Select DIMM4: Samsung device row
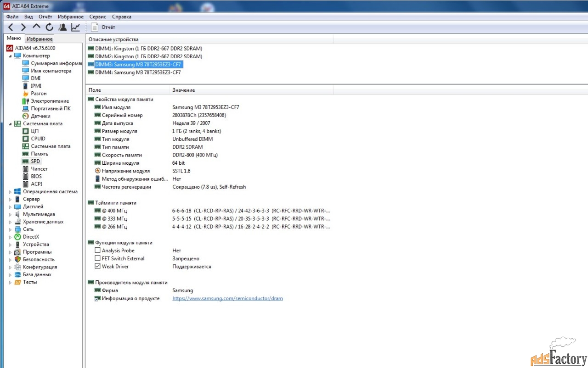588x368 pixels. click(x=135, y=72)
